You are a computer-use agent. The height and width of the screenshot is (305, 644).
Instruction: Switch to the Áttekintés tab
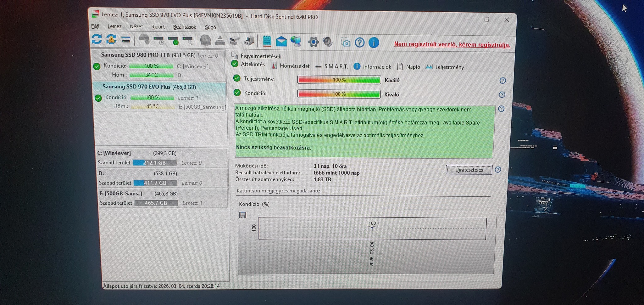click(x=248, y=64)
